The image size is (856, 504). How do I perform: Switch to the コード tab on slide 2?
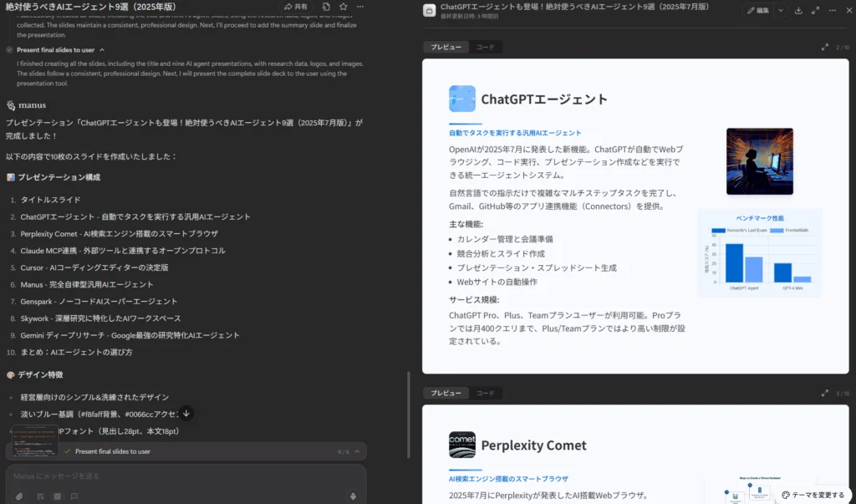coord(485,47)
